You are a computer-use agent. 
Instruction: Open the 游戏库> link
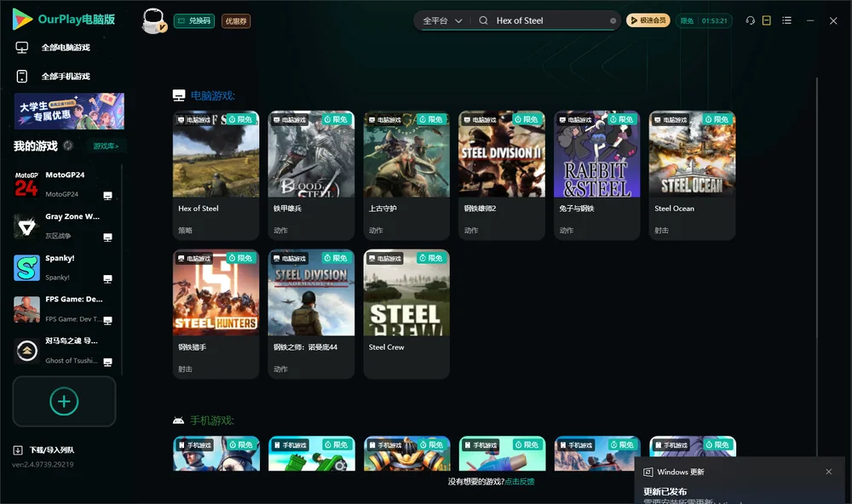tap(106, 146)
